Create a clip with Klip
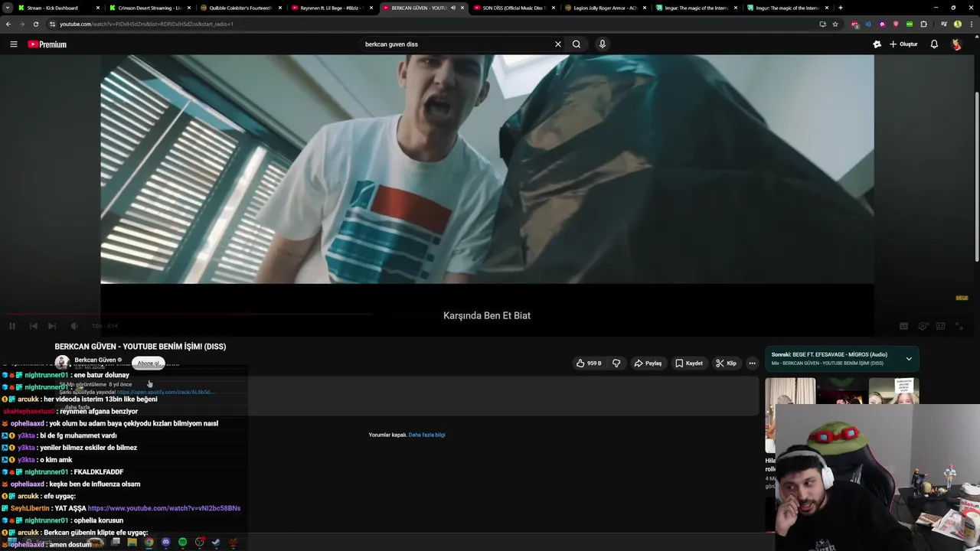Image resolution: width=980 pixels, height=551 pixels. [726, 364]
